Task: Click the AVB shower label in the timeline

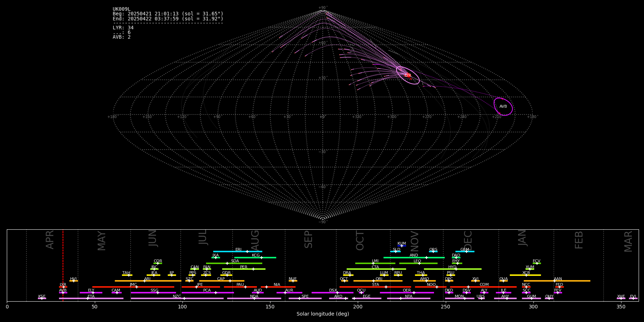Action: (x=63, y=291)
